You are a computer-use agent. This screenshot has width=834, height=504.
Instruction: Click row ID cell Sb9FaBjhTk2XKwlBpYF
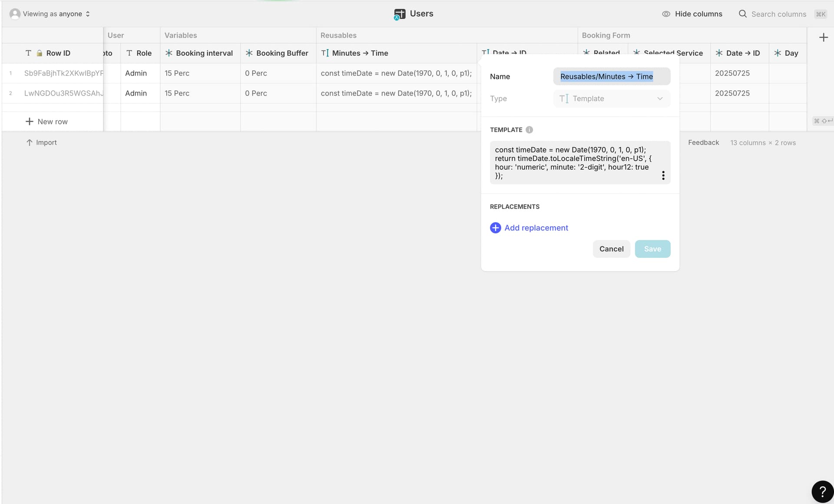point(63,73)
